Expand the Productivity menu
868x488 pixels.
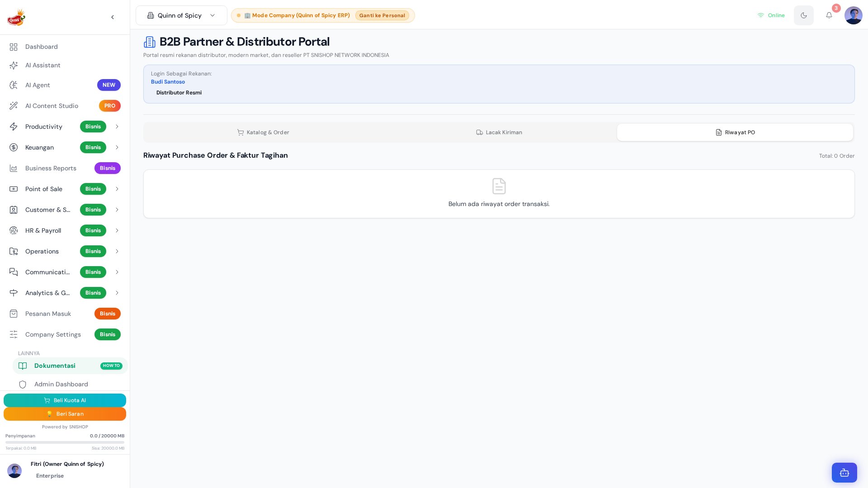click(65, 127)
